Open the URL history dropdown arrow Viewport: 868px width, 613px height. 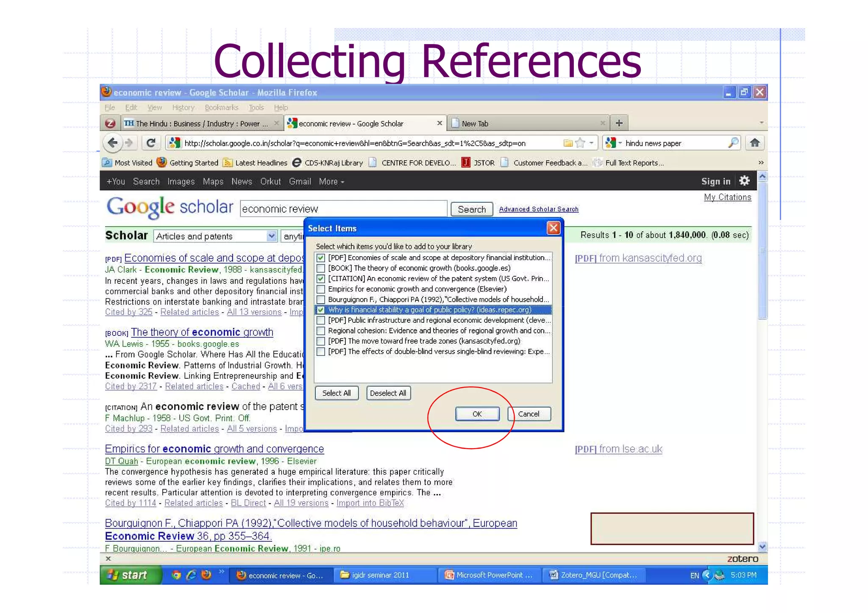(x=591, y=143)
